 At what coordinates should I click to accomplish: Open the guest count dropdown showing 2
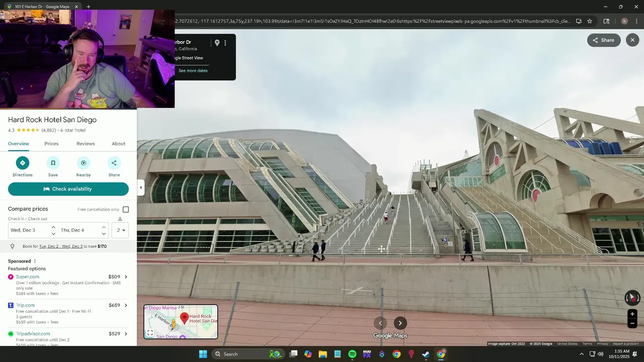coord(120,230)
